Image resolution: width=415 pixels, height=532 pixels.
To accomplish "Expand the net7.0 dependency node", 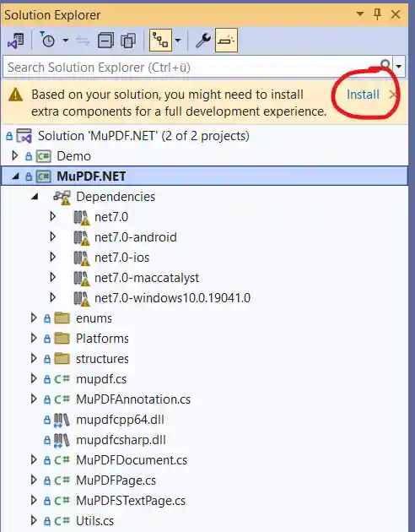I will coord(52,216).
